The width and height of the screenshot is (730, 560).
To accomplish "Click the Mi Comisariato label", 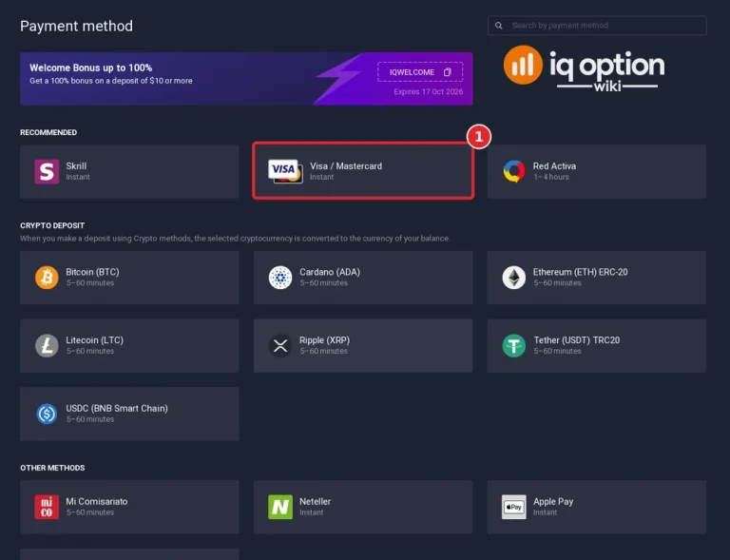I will pyautogui.click(x=97, y=501).
